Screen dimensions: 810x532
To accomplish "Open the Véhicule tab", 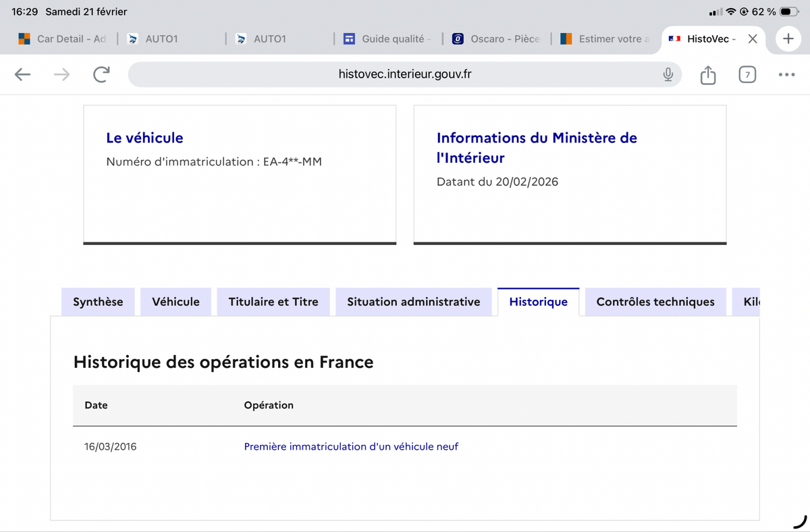I will click(x=176, y=302).
